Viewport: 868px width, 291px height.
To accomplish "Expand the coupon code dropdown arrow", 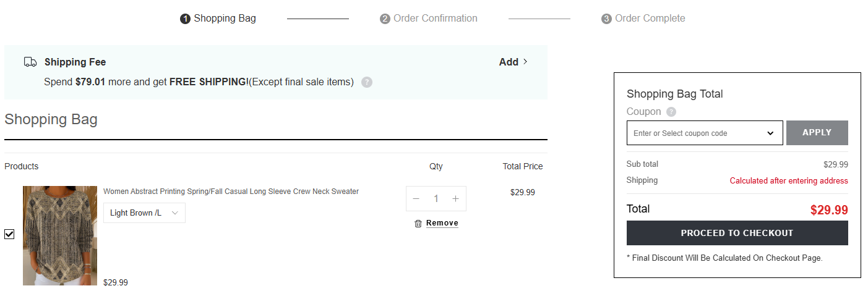I will [770, 133].
